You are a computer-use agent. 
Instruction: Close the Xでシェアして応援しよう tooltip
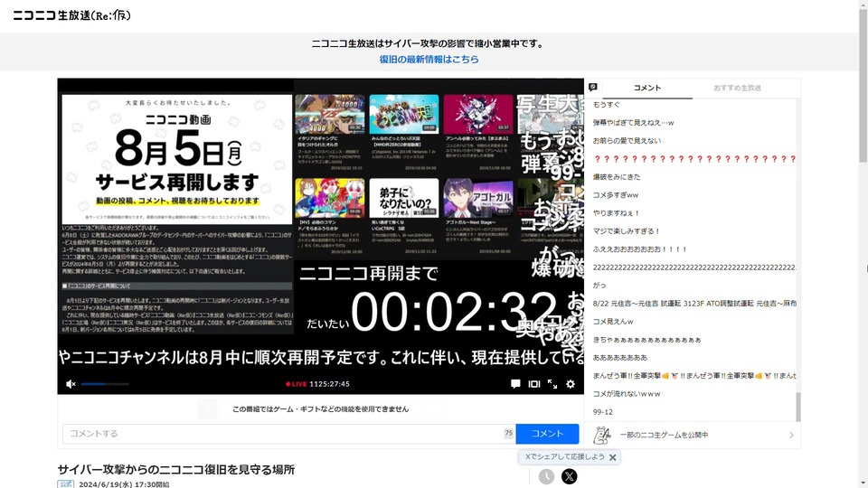[x=612, y=457]
